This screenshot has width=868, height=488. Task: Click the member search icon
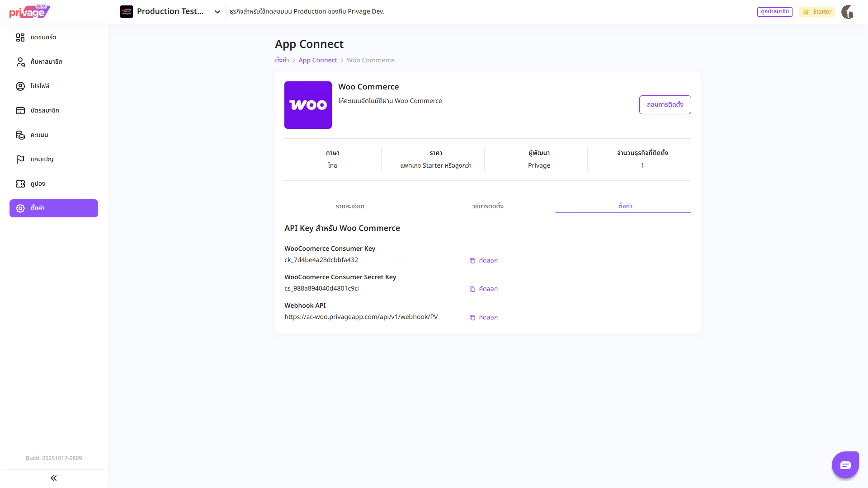click(20, 62)
